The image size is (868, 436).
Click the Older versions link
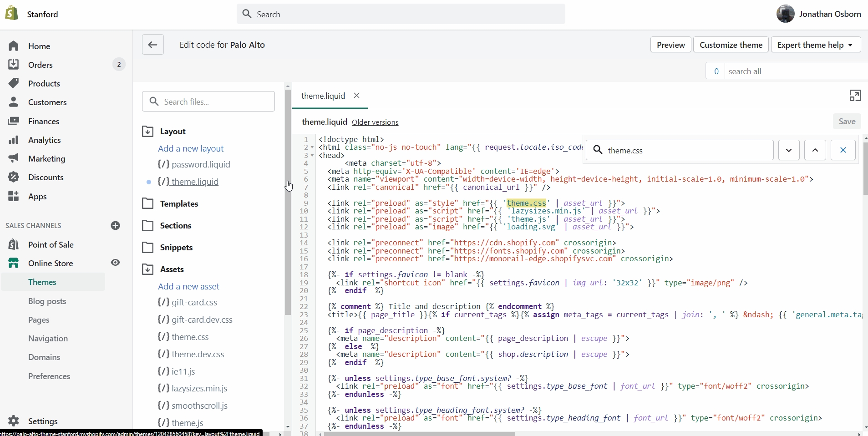tap(375, 122)
